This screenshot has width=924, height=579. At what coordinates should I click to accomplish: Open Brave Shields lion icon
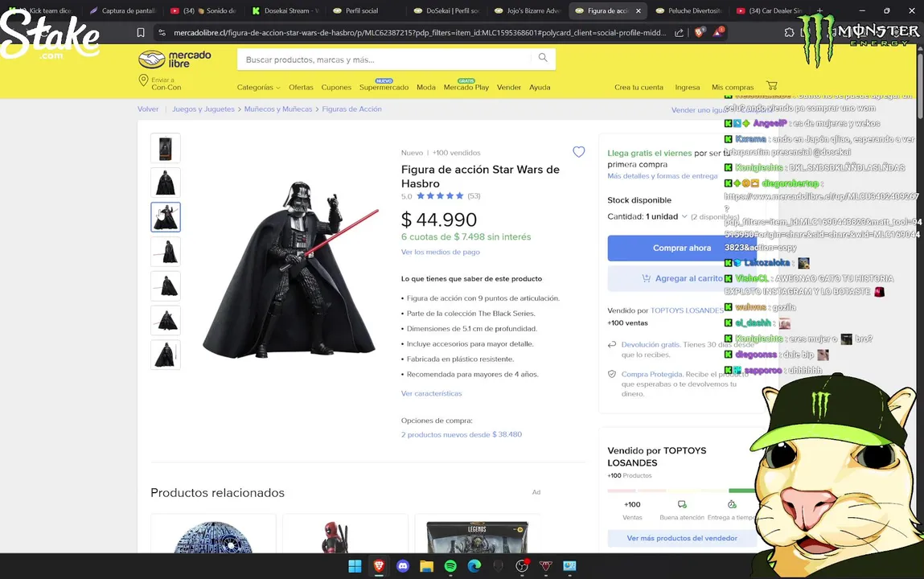[700, 32]
